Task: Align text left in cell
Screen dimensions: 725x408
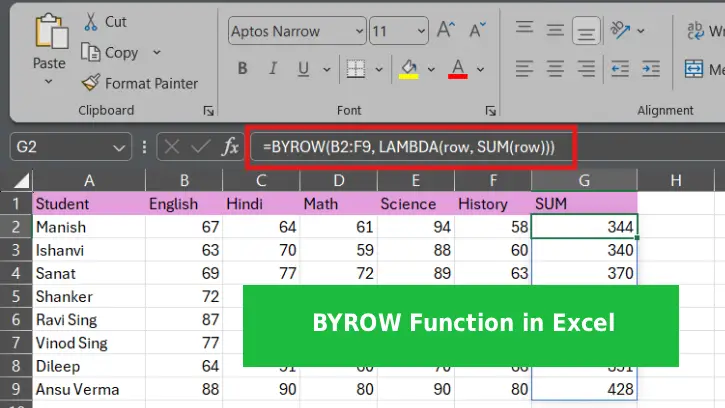Action: tap(524, 69)
